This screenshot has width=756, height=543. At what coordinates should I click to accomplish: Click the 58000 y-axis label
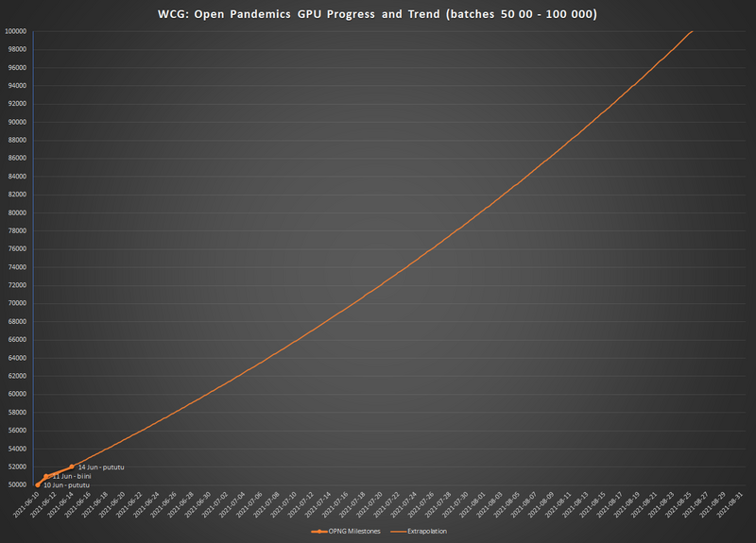(x=17, y=413)
